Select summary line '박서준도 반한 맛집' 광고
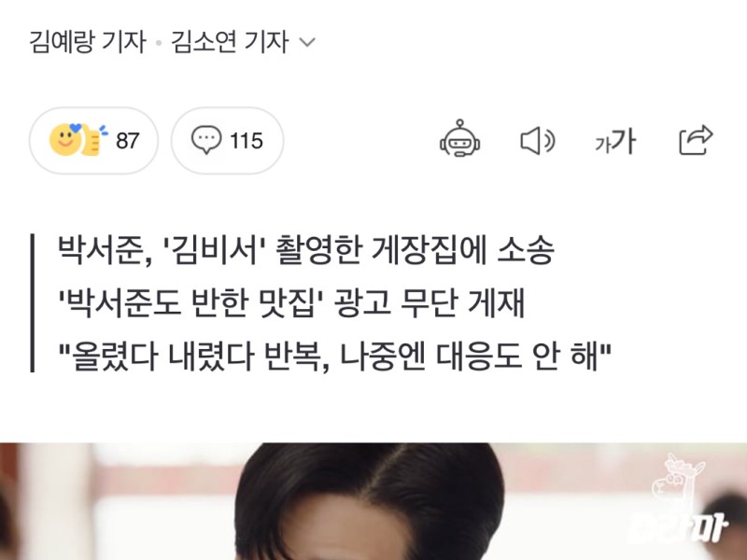Image resolution: width=747 pixels, height=560 pixels. 291,302
